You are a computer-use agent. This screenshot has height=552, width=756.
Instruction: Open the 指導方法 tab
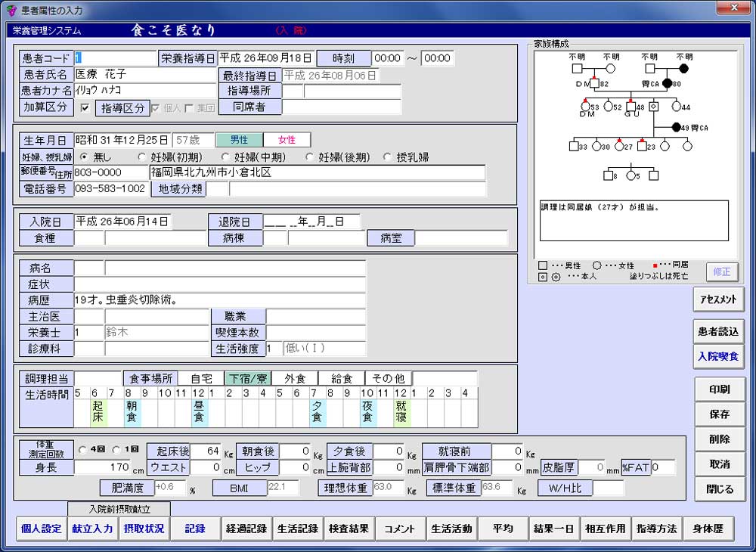(x=656, y=529)
